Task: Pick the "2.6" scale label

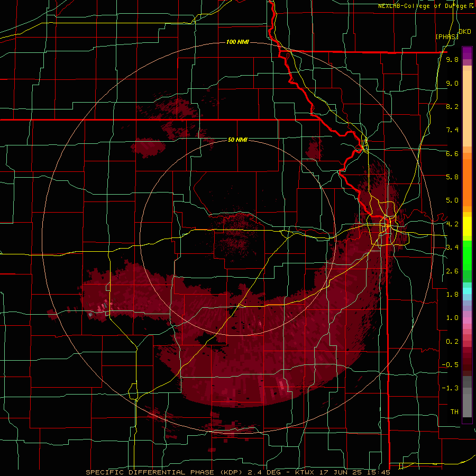Action: pos(452,271)
